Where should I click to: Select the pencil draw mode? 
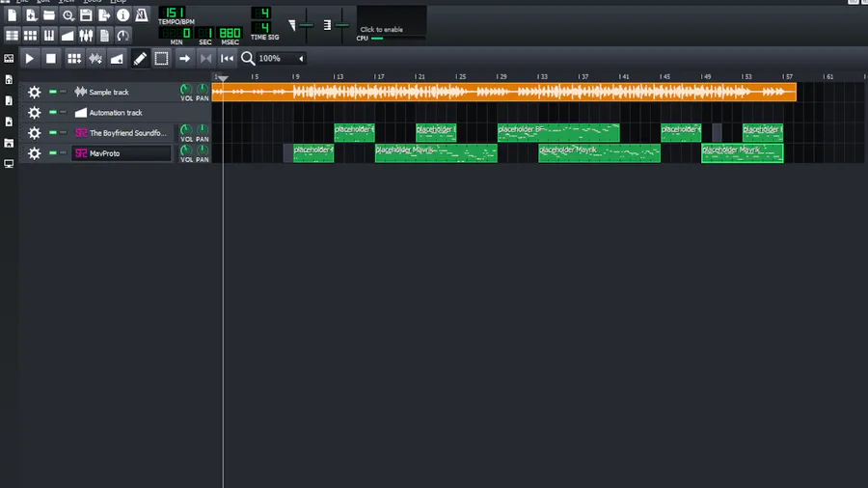pos(140,58)
